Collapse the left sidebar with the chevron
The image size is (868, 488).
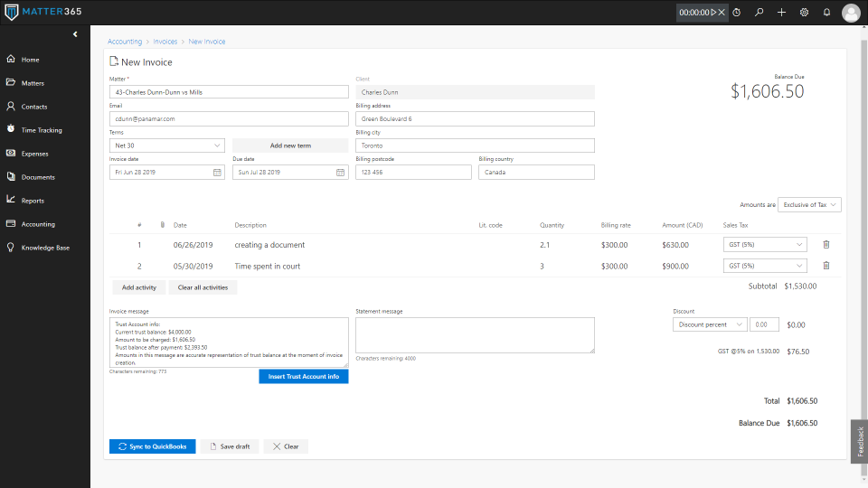[x=75, y=34]
